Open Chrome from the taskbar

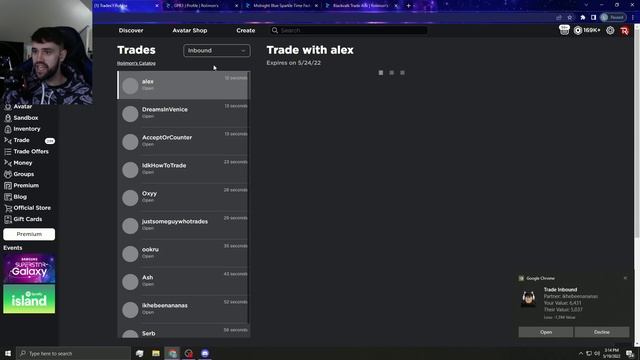(172, 353)
